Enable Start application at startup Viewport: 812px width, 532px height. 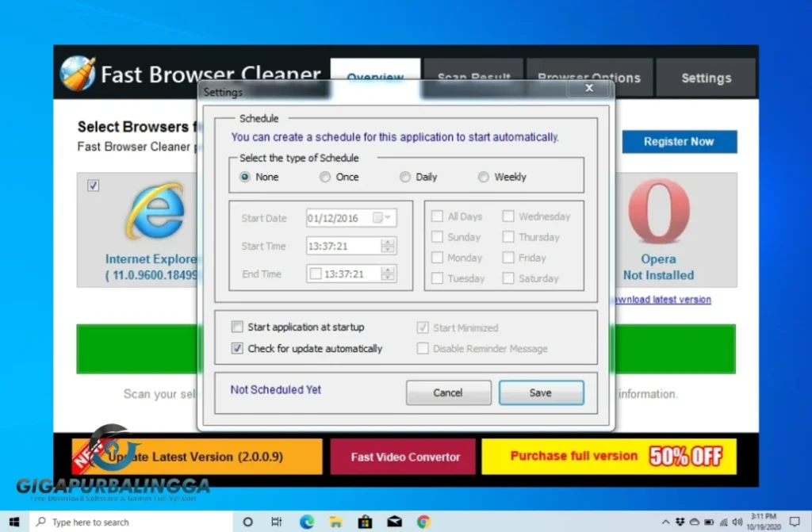(236, 327)
